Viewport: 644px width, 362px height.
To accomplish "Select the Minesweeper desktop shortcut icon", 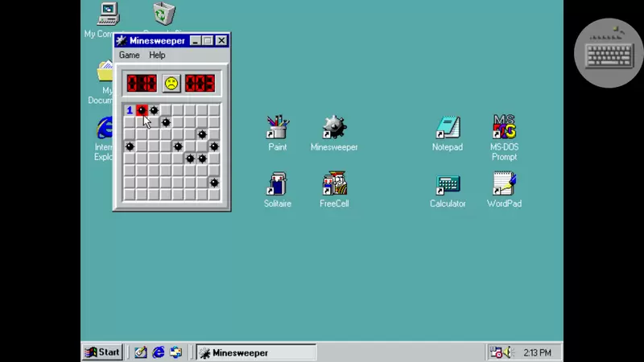I will click(x=334, y=128).
